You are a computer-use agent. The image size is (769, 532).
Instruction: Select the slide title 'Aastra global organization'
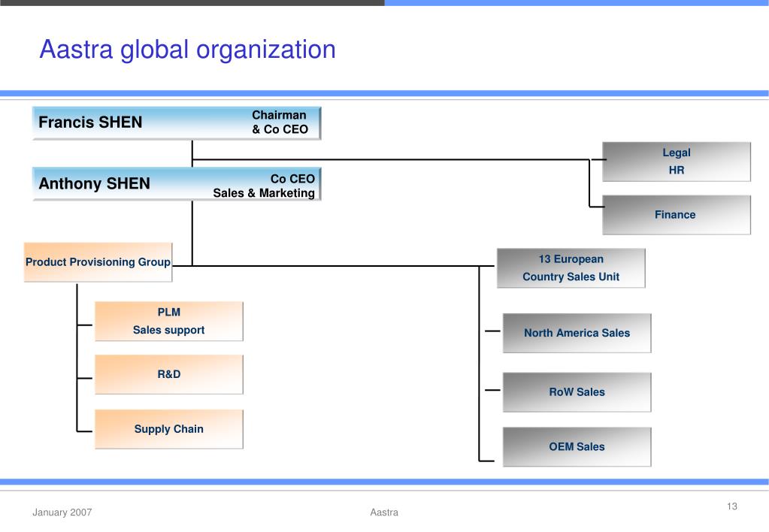point(187,50)
